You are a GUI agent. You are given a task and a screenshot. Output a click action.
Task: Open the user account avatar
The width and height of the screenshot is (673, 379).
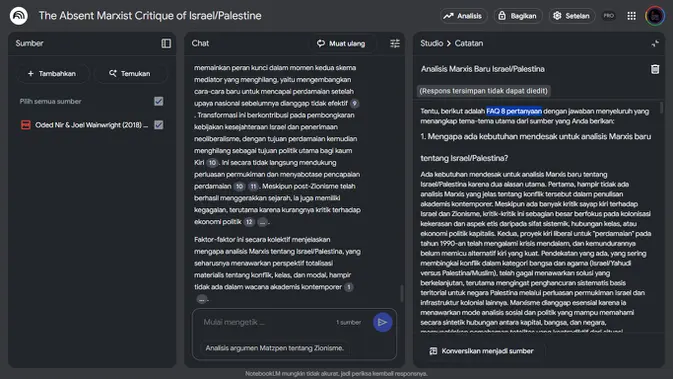[655, 16]
